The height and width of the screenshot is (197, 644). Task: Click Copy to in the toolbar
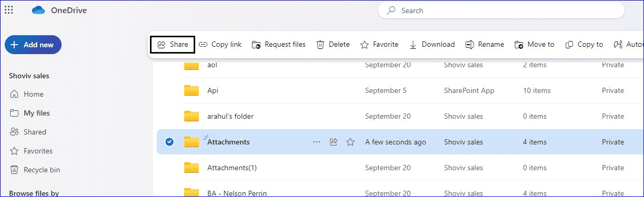click(x=584, y=45)
